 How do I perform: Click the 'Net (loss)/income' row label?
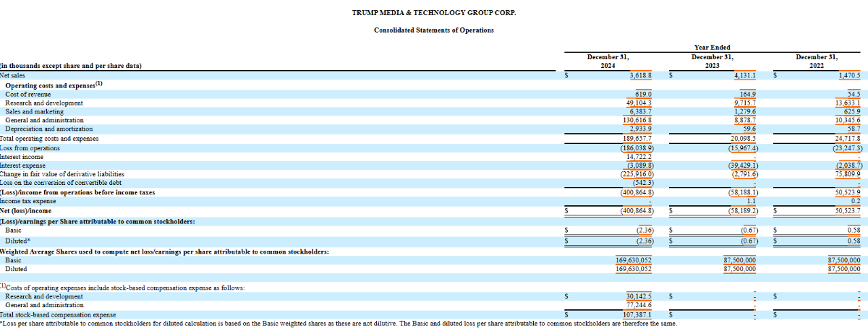point(25,210)
